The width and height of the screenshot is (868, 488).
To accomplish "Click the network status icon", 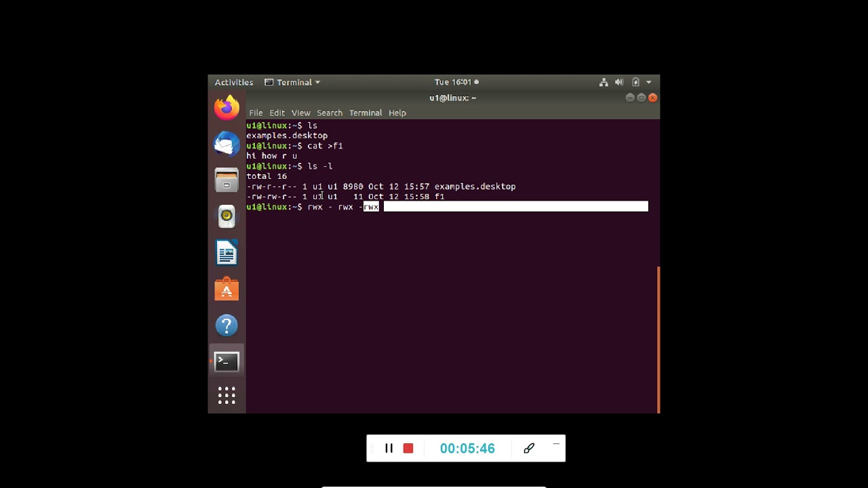I will tap(604, 82).
